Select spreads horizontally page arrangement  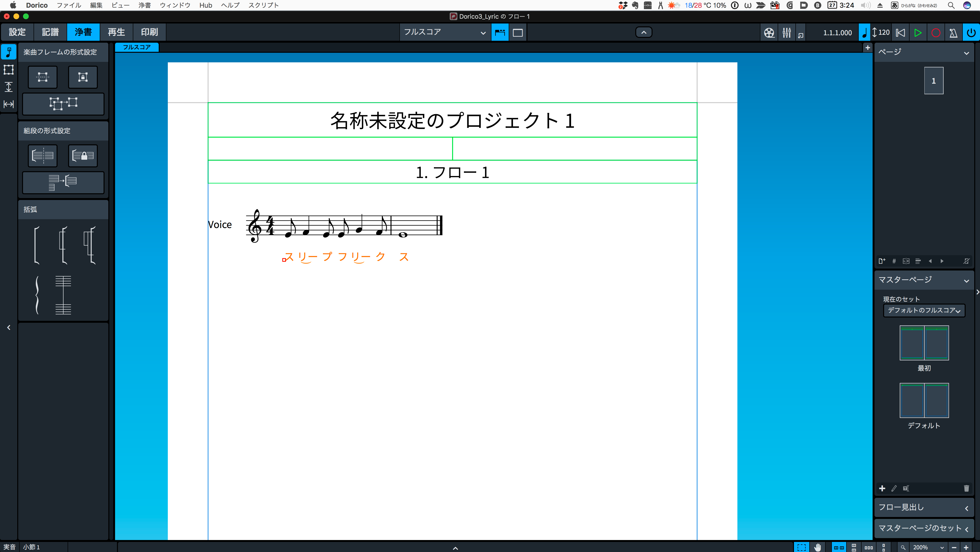pos(839,547)
